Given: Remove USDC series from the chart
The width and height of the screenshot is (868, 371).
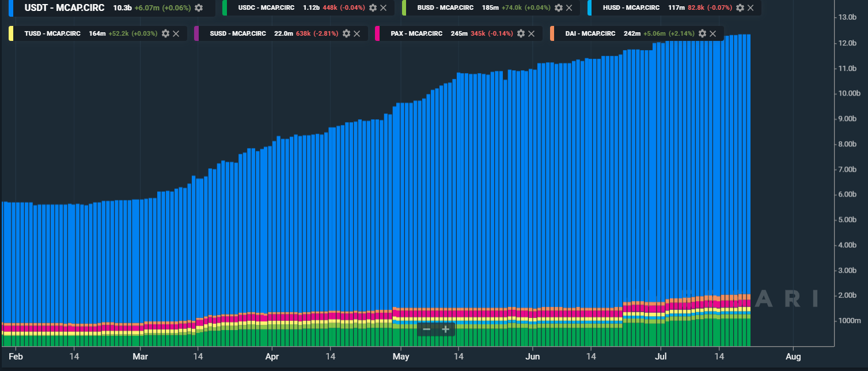Looking at the screenshot, I should coord(384,8).
